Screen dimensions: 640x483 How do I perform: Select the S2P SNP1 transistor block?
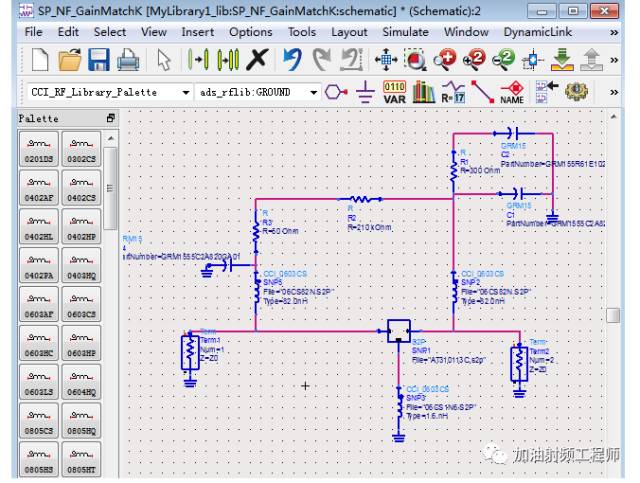coord(399,331)
